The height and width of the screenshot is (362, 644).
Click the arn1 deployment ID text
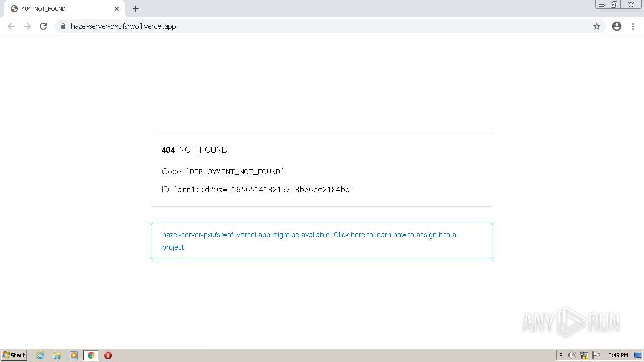click(264, 190)
